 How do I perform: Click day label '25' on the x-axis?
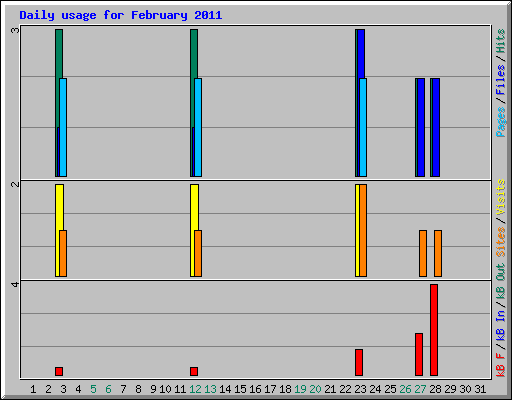(x=390, y=389)
